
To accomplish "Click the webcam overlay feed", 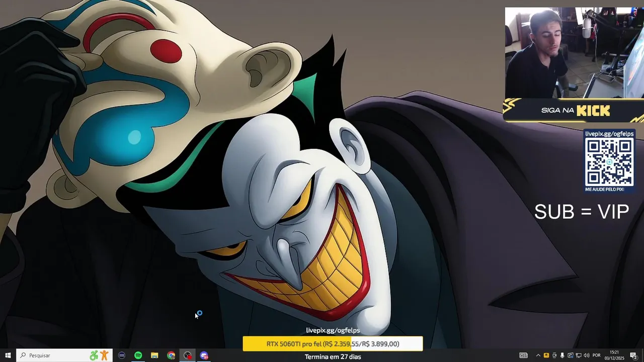I will point(574,53).
